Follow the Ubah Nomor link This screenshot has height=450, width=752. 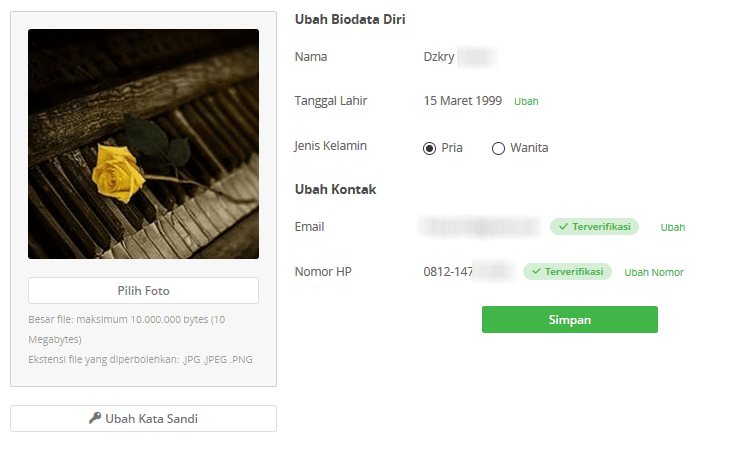click(x=654, y=272)
